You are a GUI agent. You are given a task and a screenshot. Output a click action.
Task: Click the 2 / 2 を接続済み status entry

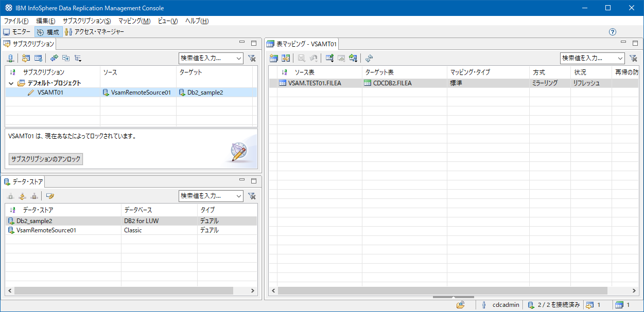click(554, 305)
